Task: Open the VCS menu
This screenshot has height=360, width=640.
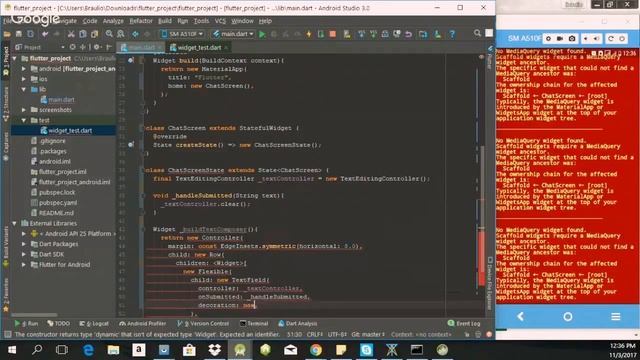Action: (220, 21)
